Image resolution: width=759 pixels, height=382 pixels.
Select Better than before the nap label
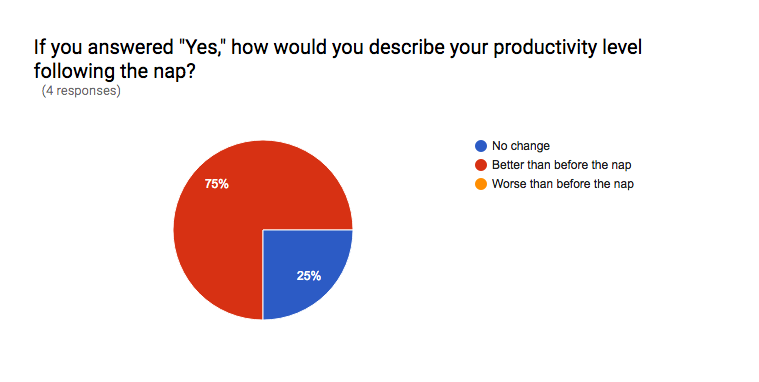click(x=562, y=165)
